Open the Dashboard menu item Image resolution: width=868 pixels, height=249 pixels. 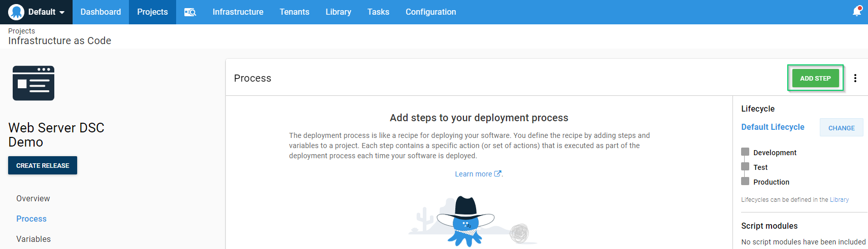click(101, 12)
